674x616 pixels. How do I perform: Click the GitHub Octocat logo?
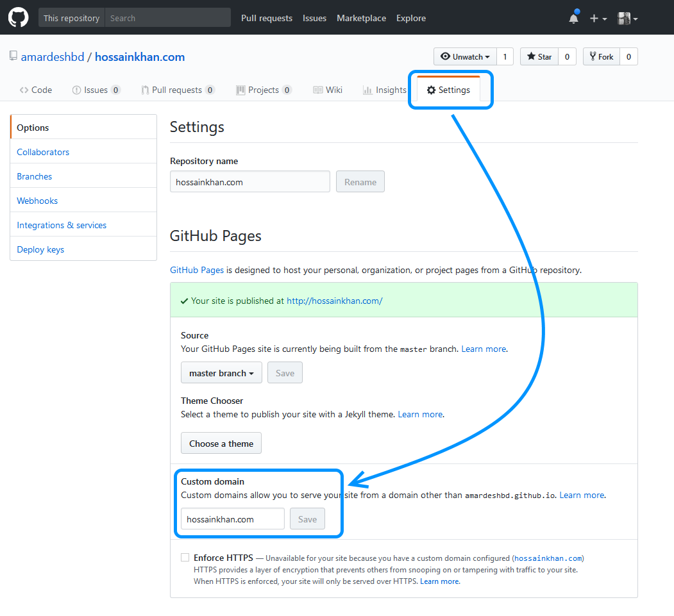click(x=17, y=17)
